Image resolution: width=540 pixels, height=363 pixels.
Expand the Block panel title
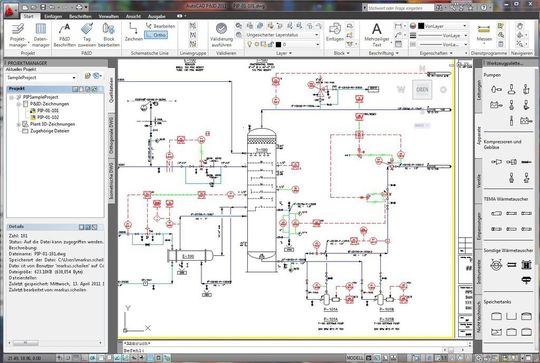click(341, 53)
